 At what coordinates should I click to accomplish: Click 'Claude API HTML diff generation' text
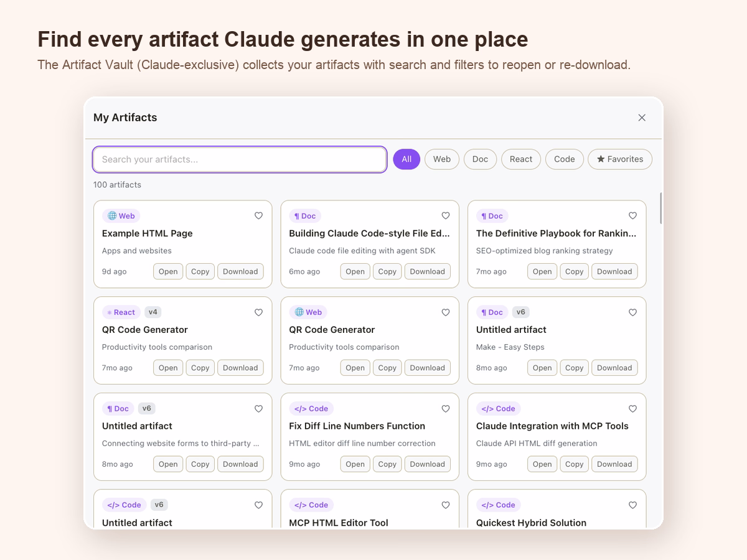click(537, 444)
